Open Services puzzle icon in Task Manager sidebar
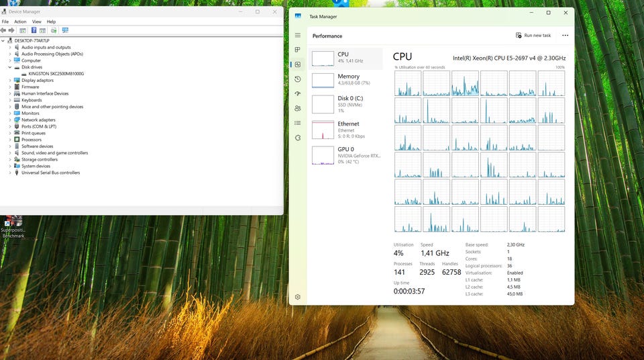Screen dimensions: 644x360 [x=298, y=138]
